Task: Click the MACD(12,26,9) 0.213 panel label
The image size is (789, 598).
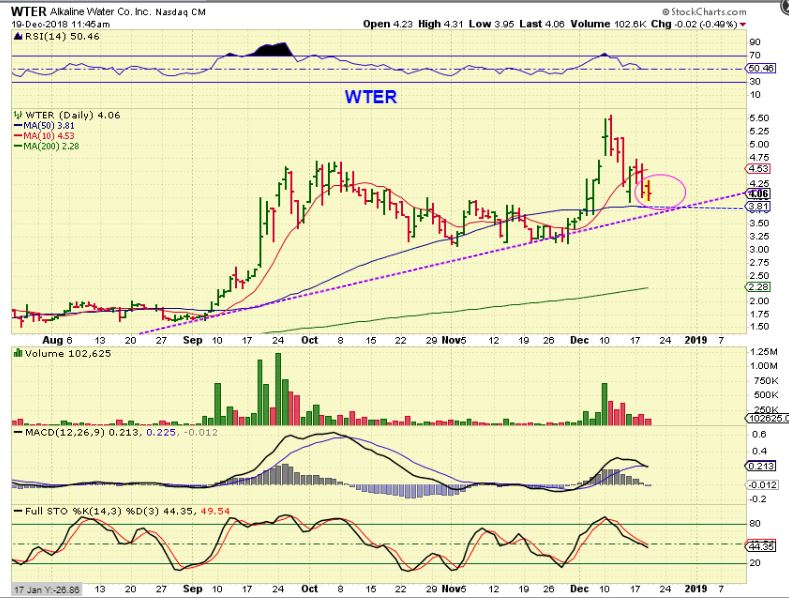Action: point(83,432)
